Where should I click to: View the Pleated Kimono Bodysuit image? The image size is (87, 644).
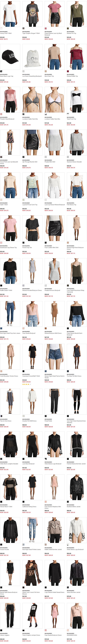55,271
